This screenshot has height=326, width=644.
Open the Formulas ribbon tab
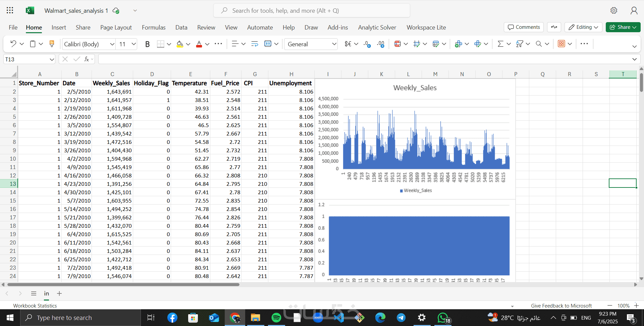tap(154, 28)
